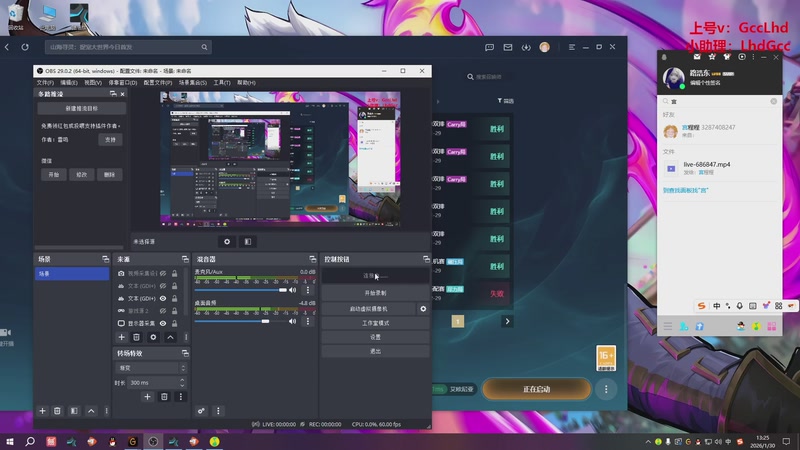Click 退出 exit button in Controls
Viewport: 800px width, 450px height.
tap(375, 351)
